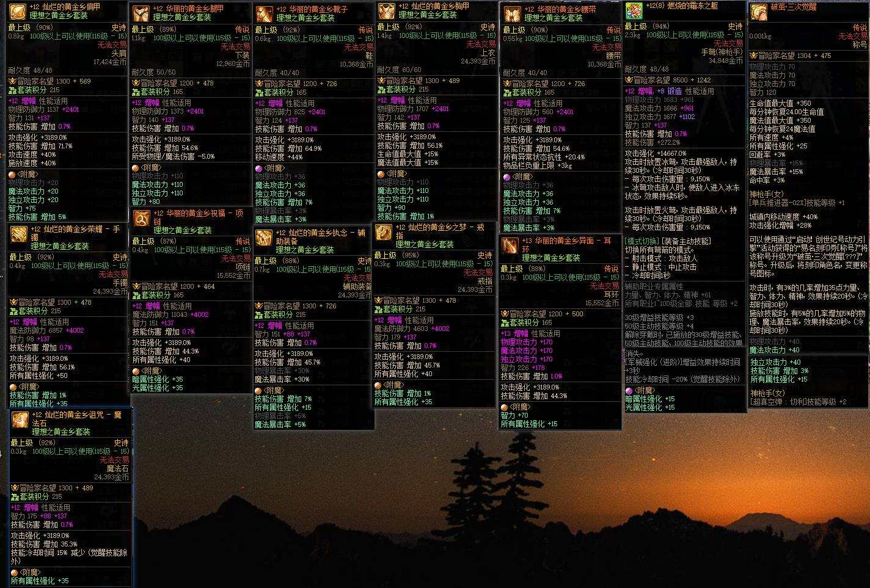Select the title '破茧·三次觉醒'
Viewport: 870px width, 588px height.
(x=793, y=7)
